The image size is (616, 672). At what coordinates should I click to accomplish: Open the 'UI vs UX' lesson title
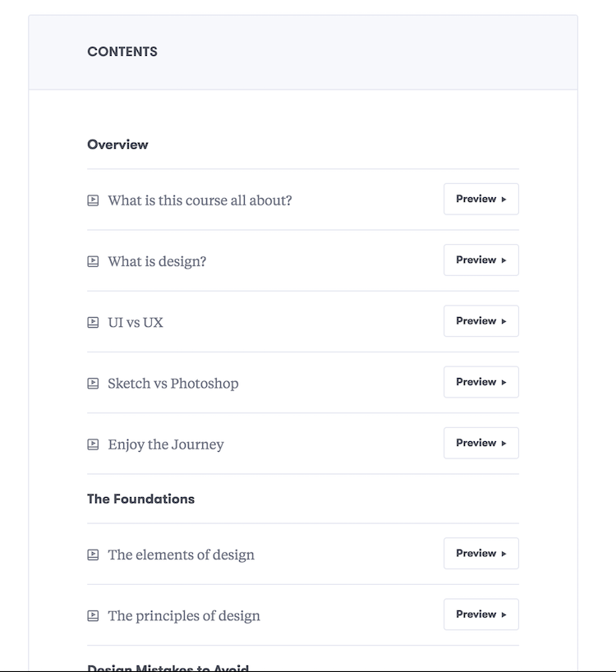click(136, 322)
